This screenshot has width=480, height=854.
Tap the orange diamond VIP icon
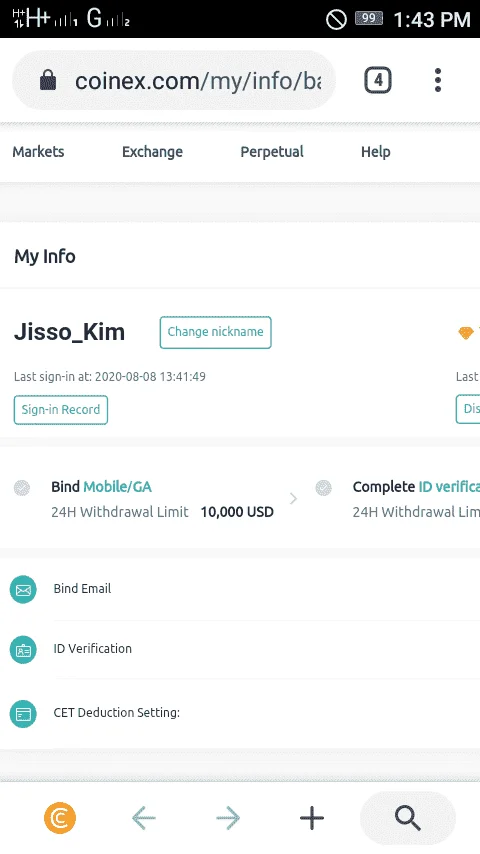[x=466, y=332]
